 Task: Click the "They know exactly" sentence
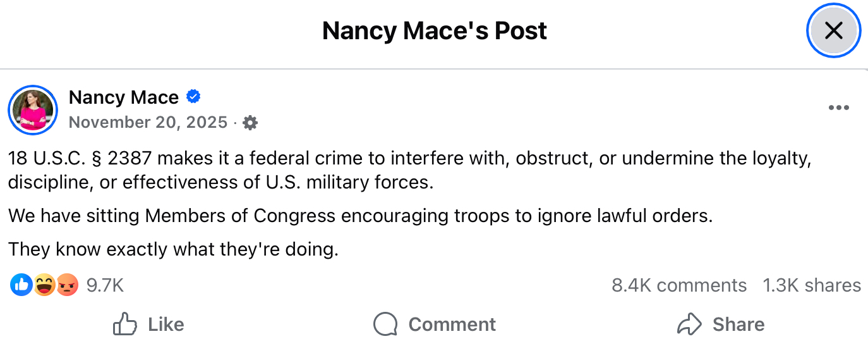[x=174, y=249]
